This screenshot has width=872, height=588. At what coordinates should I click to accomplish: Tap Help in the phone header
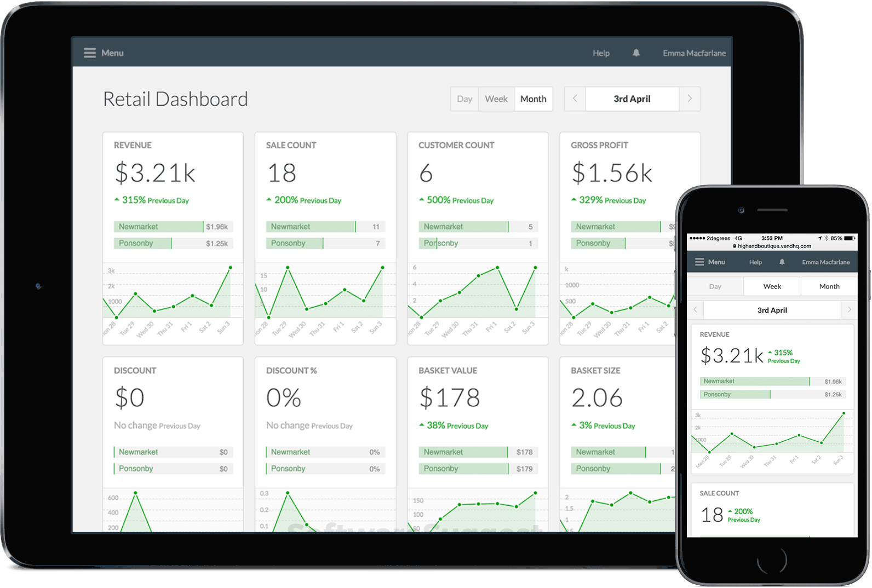pyautogui.click(x=755, y=262)
